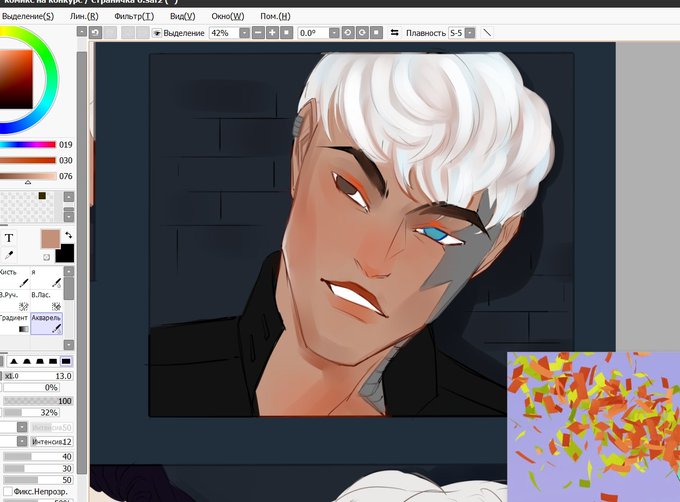Click the confetti reference image thumbnail
The height and width of the screenshot is (502, 680).
pos(594,427)
